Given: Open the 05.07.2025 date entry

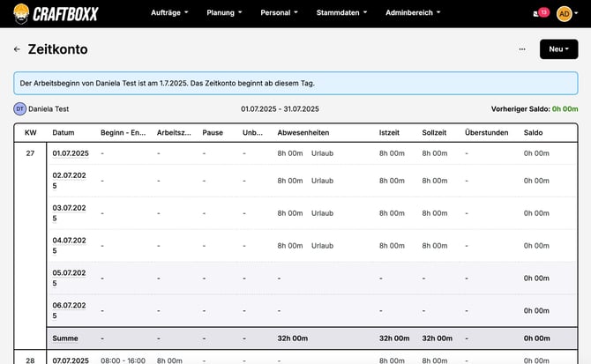Looking at the screenshot, I should [71, 278].
